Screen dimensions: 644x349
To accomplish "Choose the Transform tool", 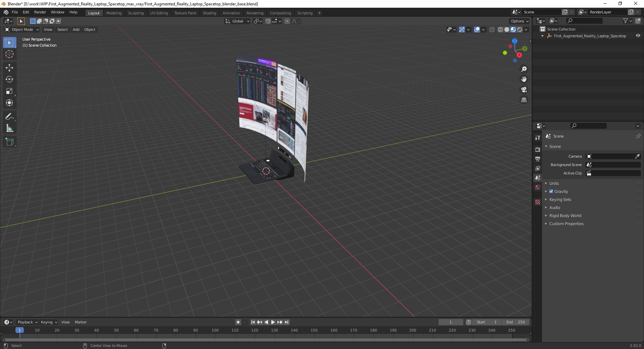I will click(9, 103).
